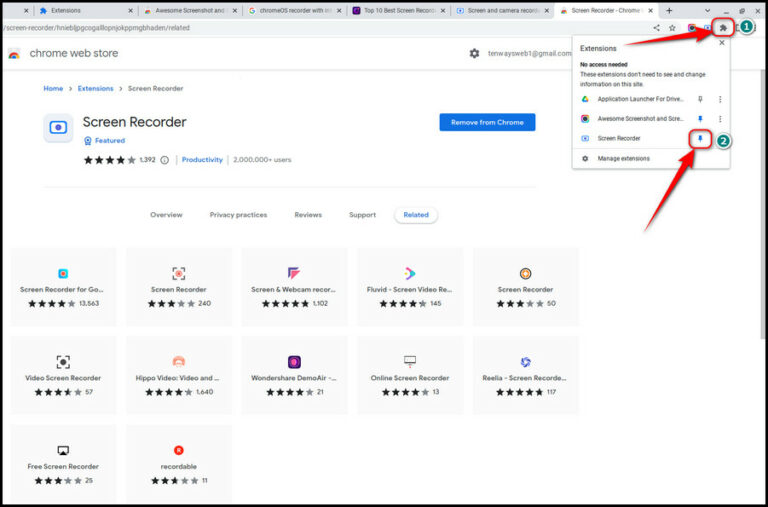
Task: Switch to the Extensions browser tab
Action: (x=85, y=10)
